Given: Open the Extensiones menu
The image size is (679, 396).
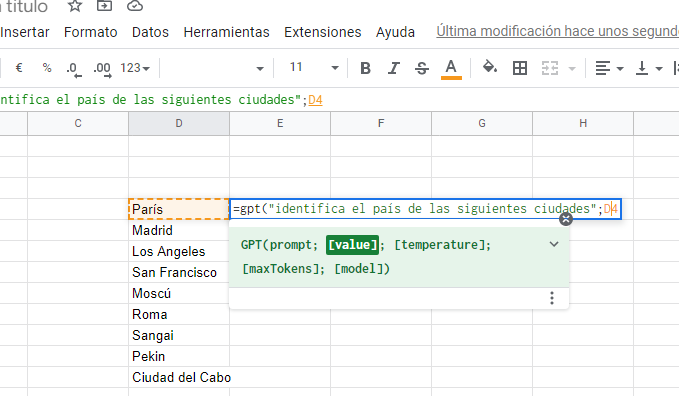Looking at the screenshot, I should [x=323, y=32].
